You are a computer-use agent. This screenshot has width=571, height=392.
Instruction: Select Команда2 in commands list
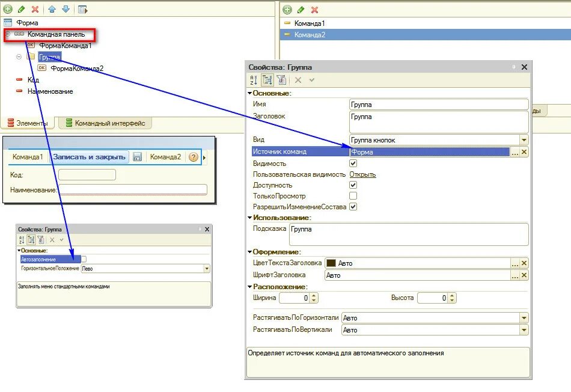(310, 35)
